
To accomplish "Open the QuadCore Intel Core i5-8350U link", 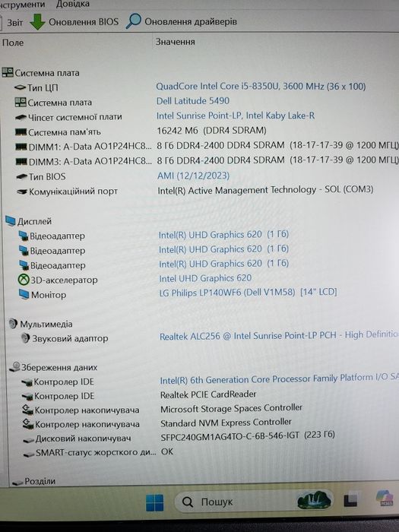I will [x=261, y=86].
